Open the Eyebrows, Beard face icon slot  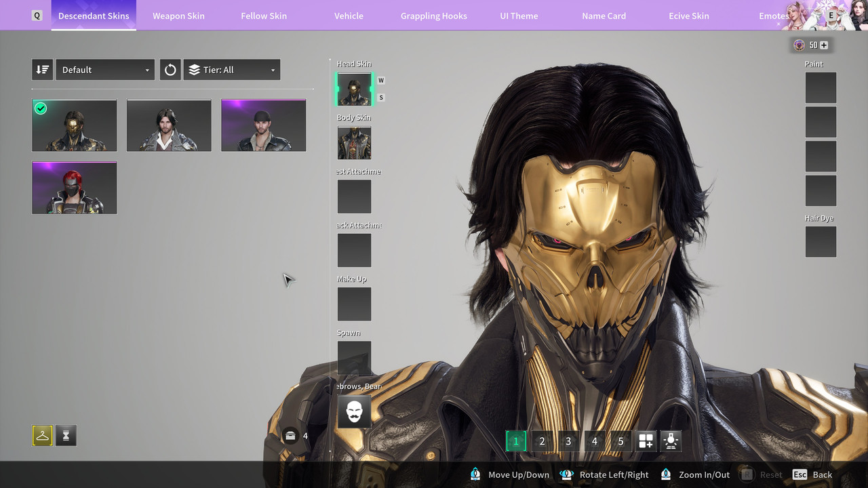(354, 411)
